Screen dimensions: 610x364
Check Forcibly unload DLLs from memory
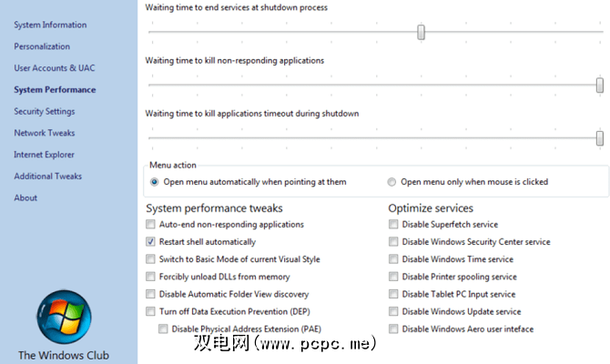pyautogui.click(x=151, y=278)
